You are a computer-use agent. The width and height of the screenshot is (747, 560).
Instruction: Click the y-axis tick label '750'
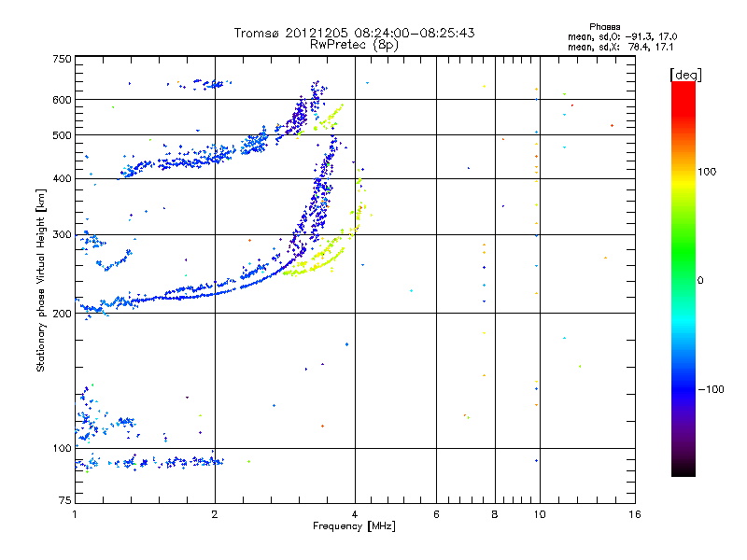coord(63,59)
